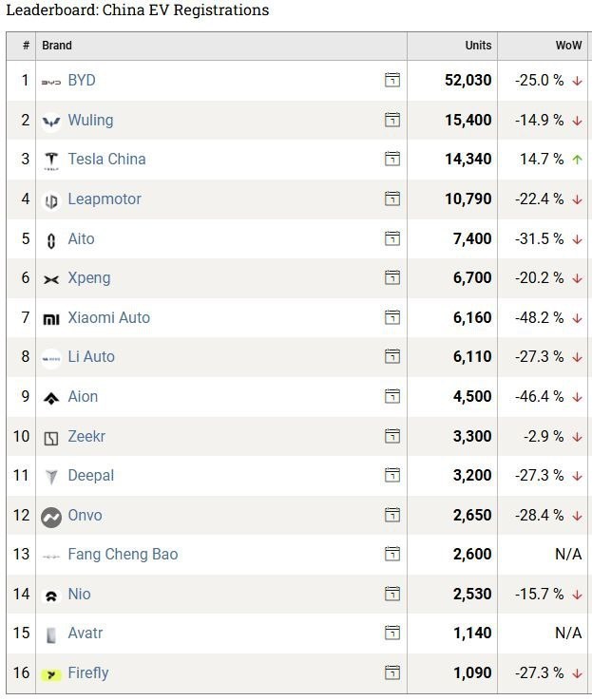This screenshot has height=700, width=592.
Task: Sort by Brand column header
Action: 57,46
